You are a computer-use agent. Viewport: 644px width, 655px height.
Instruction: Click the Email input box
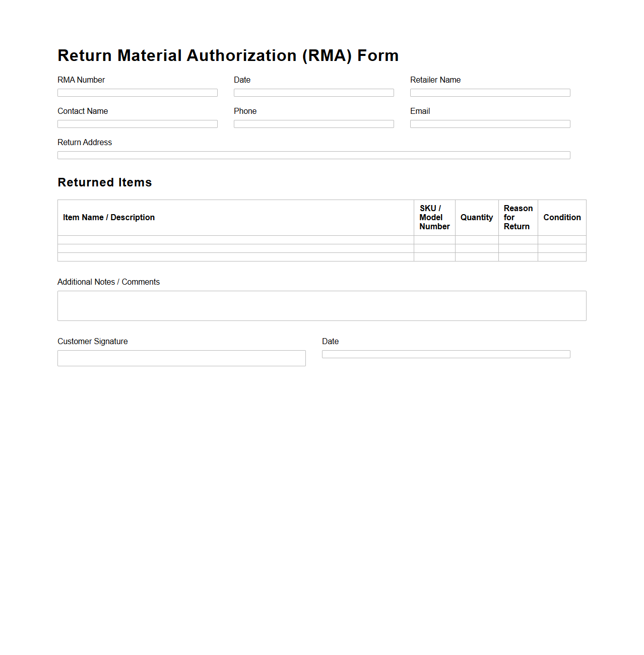[x=489, y=123]
